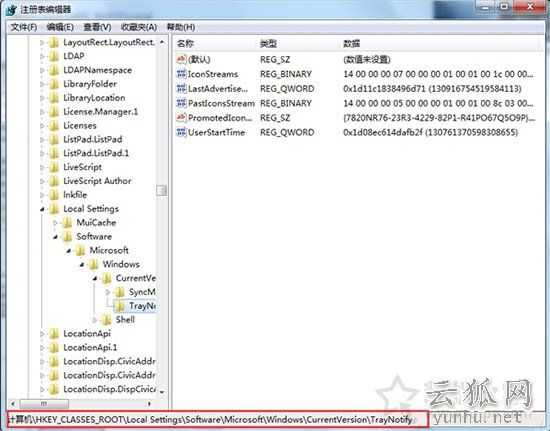Click the LibraryFolder folder icon
550x431 pixels.
click(54, 84)
